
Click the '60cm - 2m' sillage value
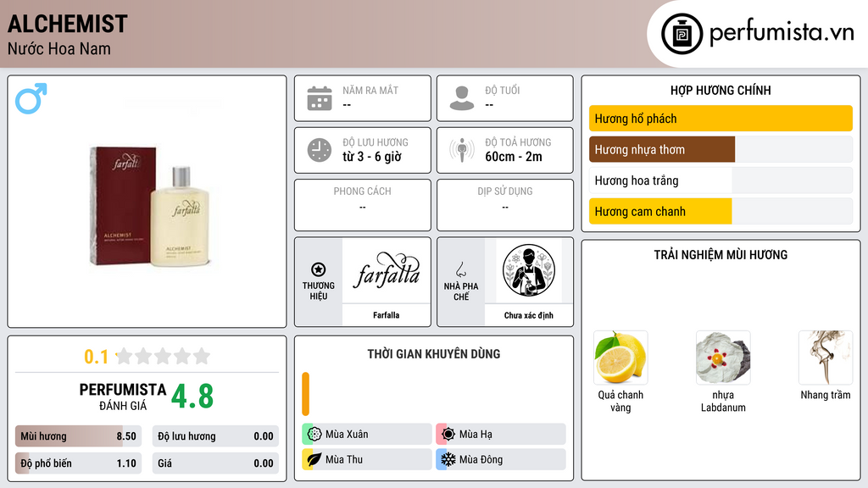(x=514, y=157)
